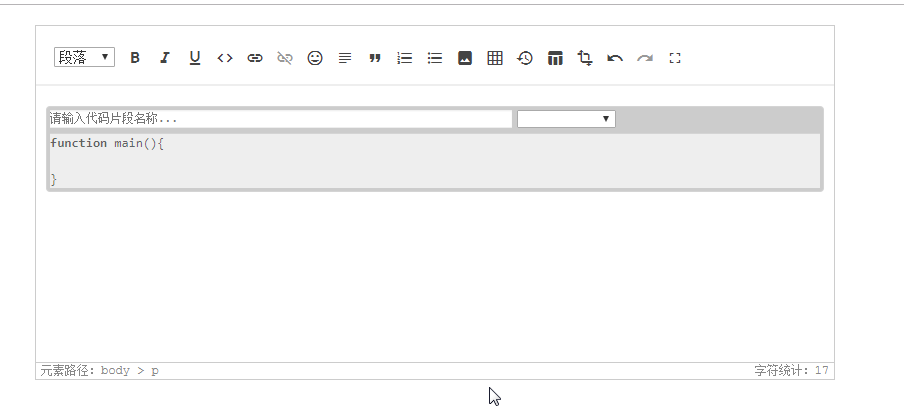Click the closing brace line in code block
The height and width of the screenshot is (409, 904).
[x=54, y=179]
